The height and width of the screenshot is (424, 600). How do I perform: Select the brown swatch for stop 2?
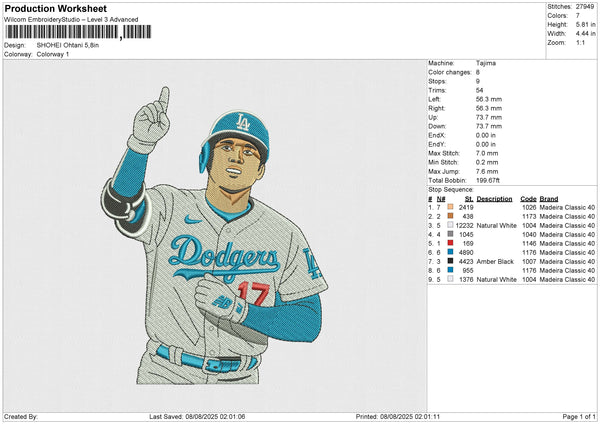click(x=448, y=216)
